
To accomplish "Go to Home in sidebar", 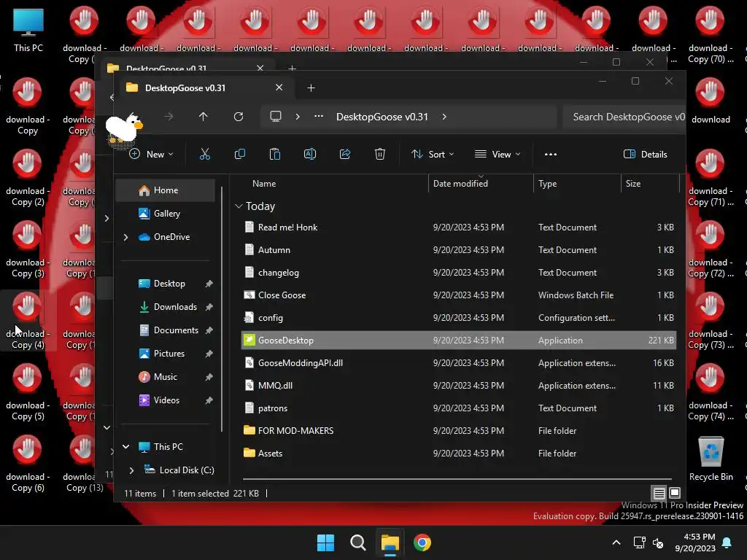I will tap(166, 190).
